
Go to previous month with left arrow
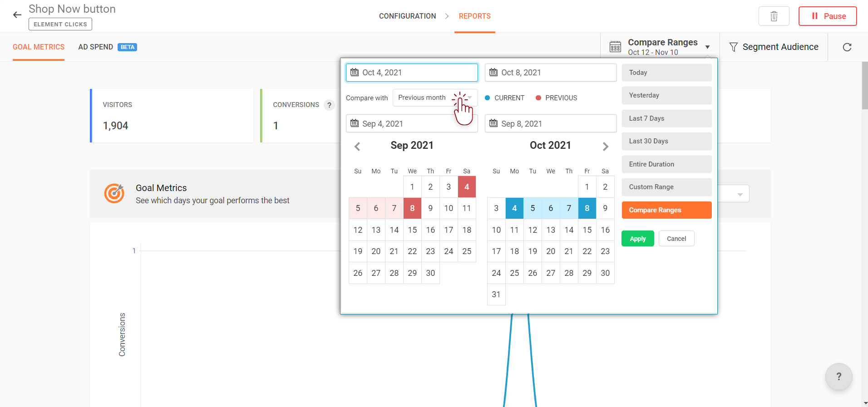357,146
